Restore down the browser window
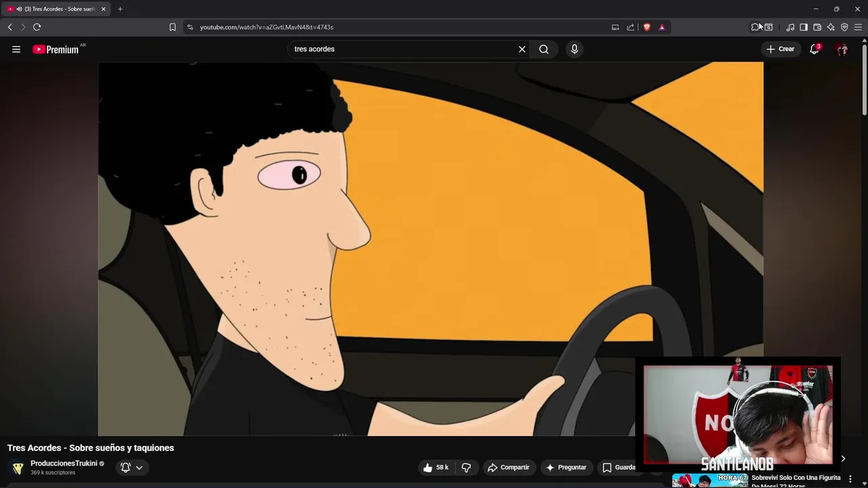868x488 pixels. pyautogui.click(x=836, y=9)
